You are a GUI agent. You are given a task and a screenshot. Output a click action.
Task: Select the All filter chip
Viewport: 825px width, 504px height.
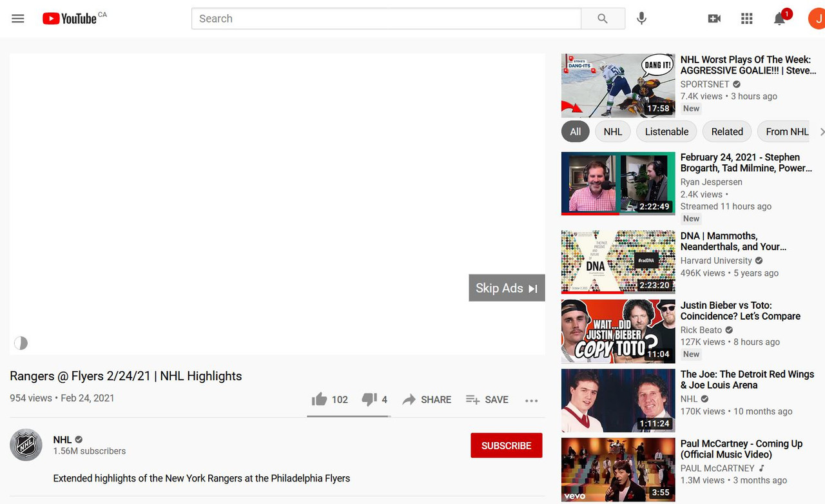[575, 131]
